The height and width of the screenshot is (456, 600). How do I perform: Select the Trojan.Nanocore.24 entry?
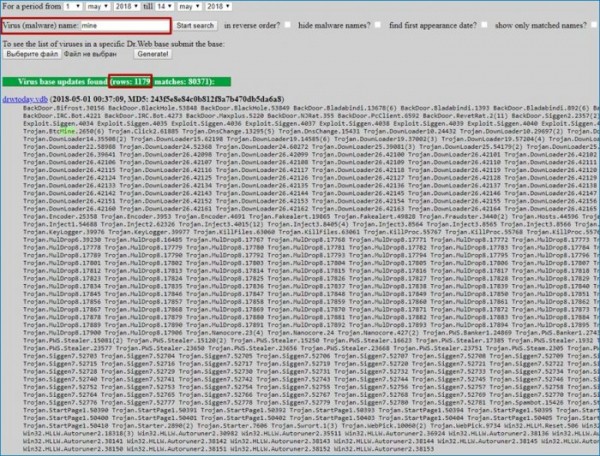(301, 333)
